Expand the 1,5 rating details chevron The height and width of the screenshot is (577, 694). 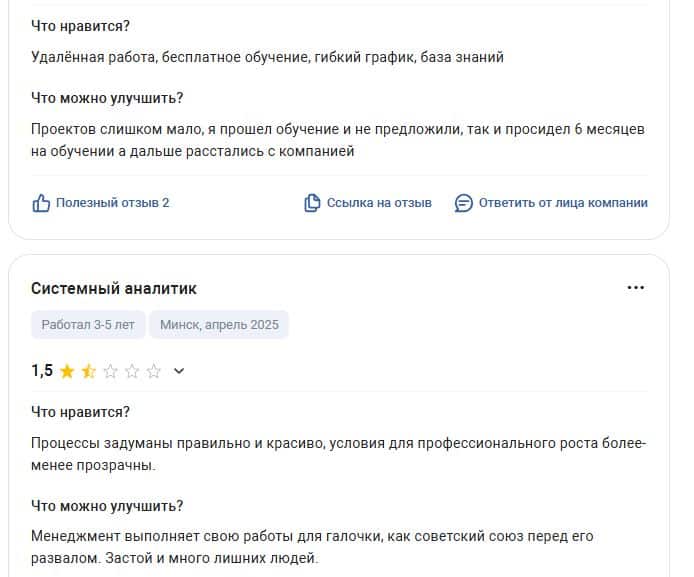pyautogui.click(x=179, y=371)
